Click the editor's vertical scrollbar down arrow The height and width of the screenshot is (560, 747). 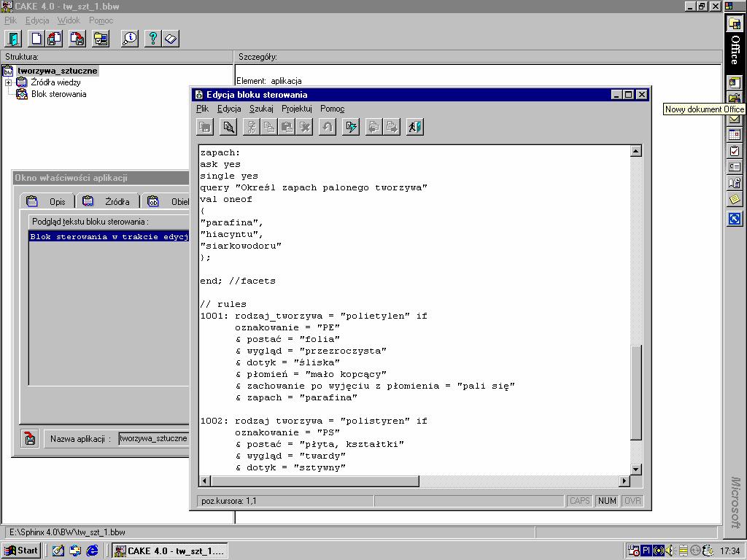636,469
